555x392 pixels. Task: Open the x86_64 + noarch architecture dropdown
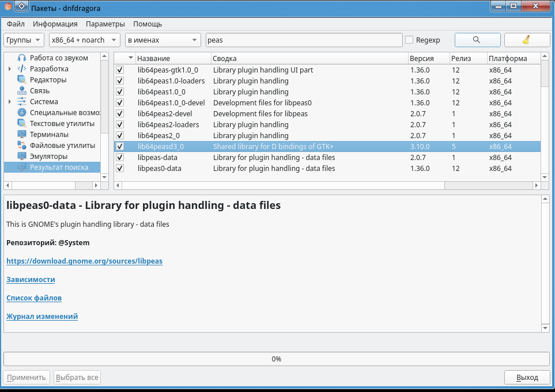coord(84,40)
